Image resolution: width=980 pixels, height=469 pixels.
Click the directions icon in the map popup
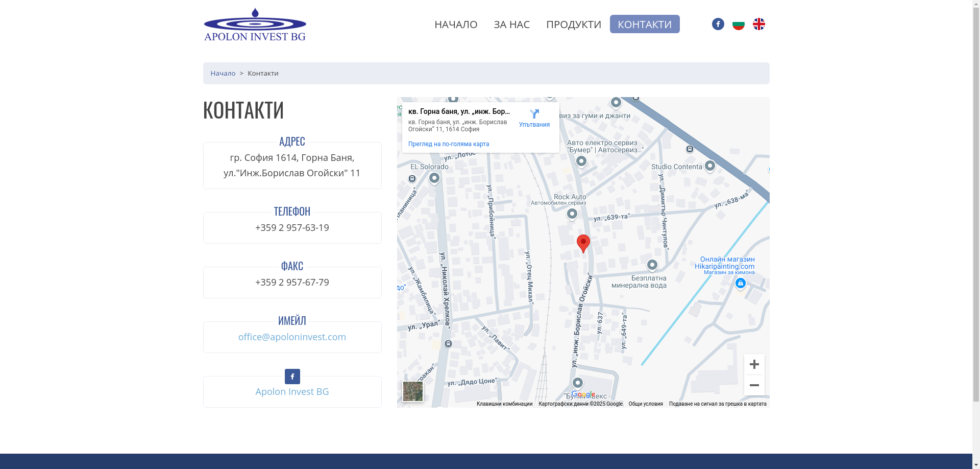click(x=534, y=114)
